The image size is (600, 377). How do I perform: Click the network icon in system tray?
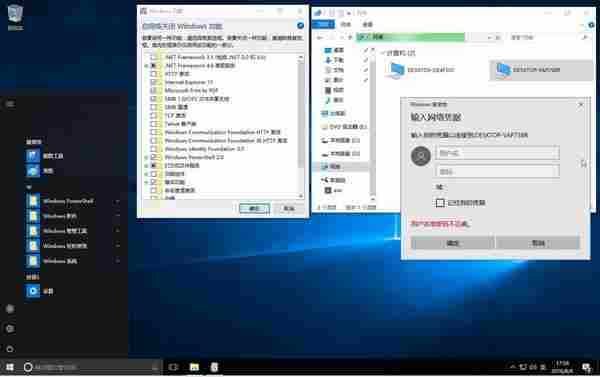[523, 367]
